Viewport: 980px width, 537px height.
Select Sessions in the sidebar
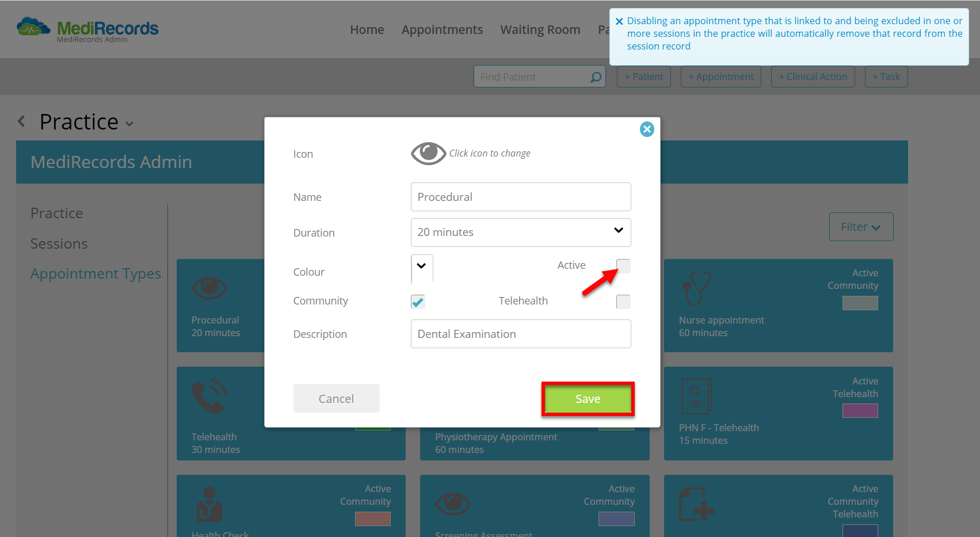point(59,243)
